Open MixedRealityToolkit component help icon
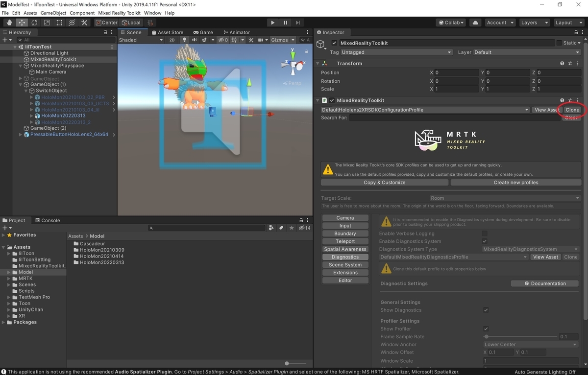This screenshot has height=375, width=588. [563, 100]
